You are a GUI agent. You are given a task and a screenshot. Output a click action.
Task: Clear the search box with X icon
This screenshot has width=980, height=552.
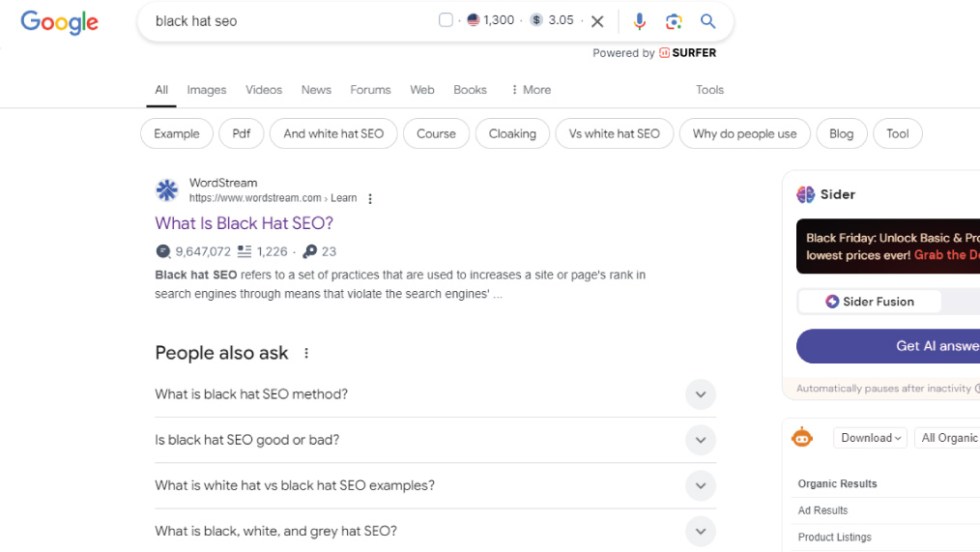(597, 22)
